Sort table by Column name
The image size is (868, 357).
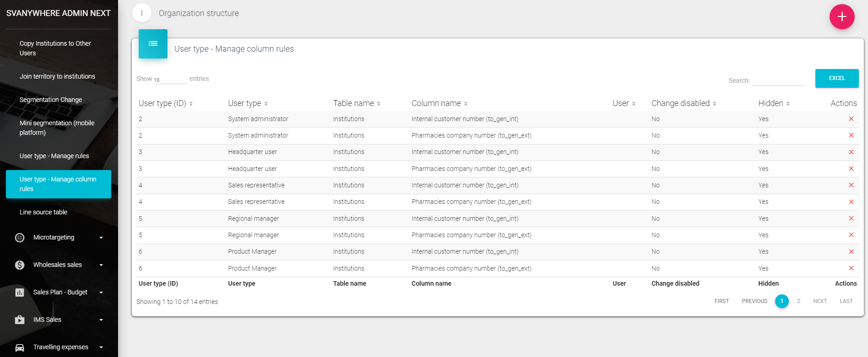439,103
